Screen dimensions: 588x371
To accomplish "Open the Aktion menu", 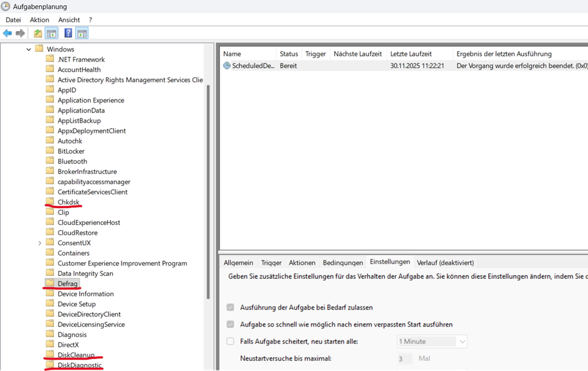I will [x=39, y=20].
